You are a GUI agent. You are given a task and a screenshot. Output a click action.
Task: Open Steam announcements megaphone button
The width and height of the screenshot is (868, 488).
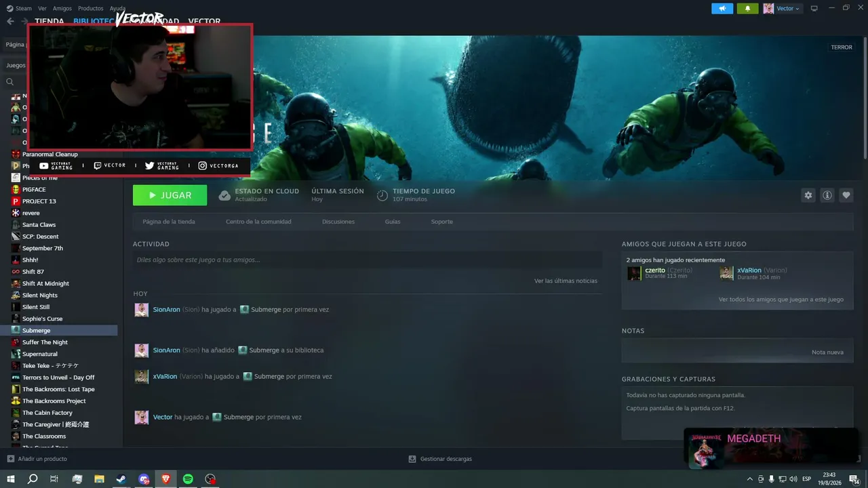click(x=722, y=8)
